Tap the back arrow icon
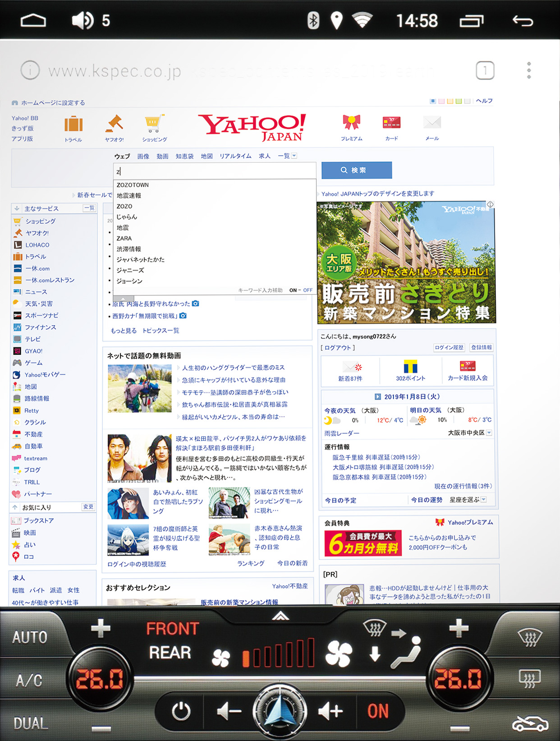Image resolution: width=560 pixels, height=741 pixels. [x=523, y=21]
